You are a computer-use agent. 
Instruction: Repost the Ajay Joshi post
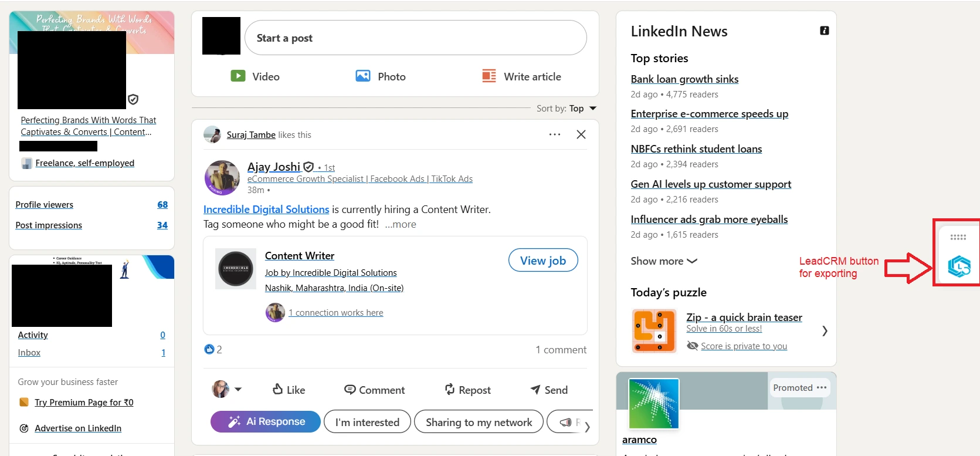point(467,390)
